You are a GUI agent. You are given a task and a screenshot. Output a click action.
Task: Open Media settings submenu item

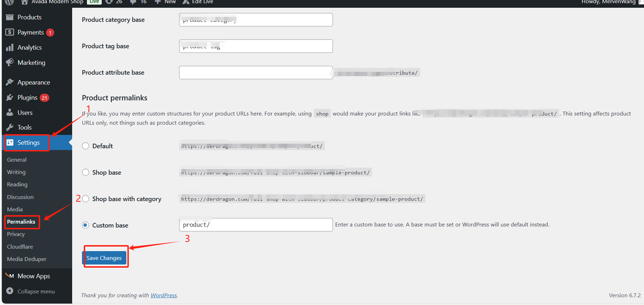tap(15, 210)
